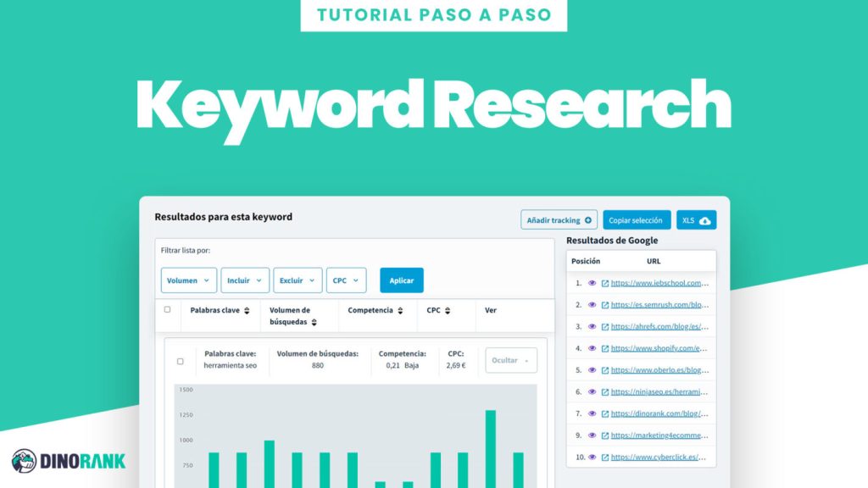The image size is (868, 488).
Task: Click the 2,69 € CPC value
Action: click(x=455, y=366)
